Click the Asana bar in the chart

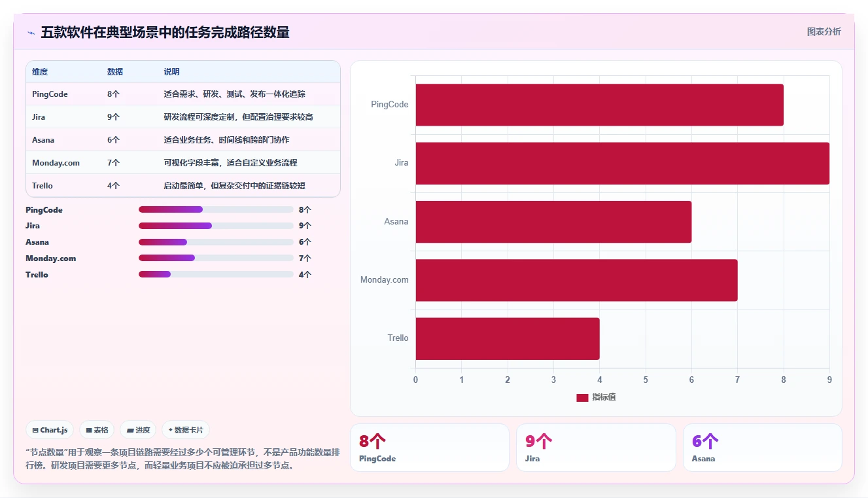pyautogui.click(x=553, y=221)
